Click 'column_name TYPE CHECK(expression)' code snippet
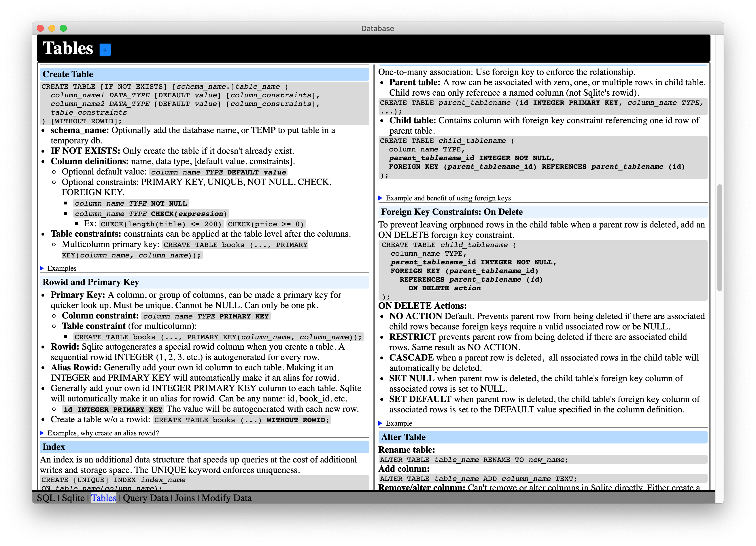 151,214
